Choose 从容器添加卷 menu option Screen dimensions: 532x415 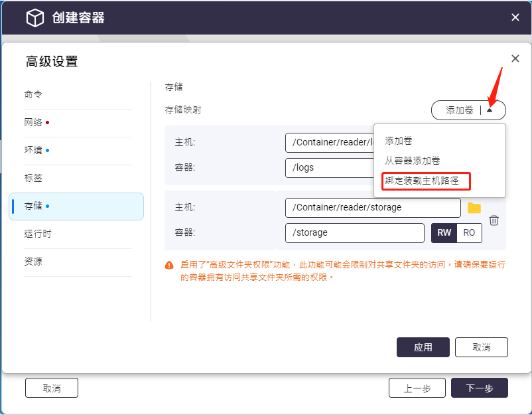[412, 160]
